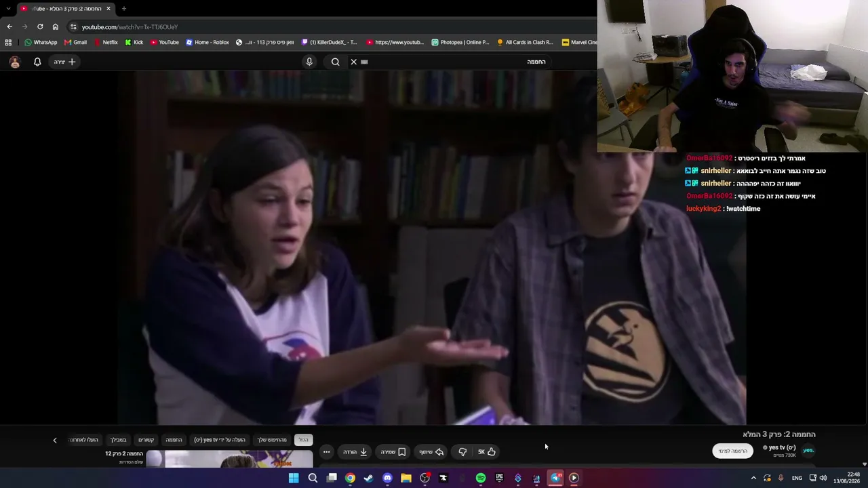Select the 'קשורים' filter chip
868x488 pixels.
point(146,440)
